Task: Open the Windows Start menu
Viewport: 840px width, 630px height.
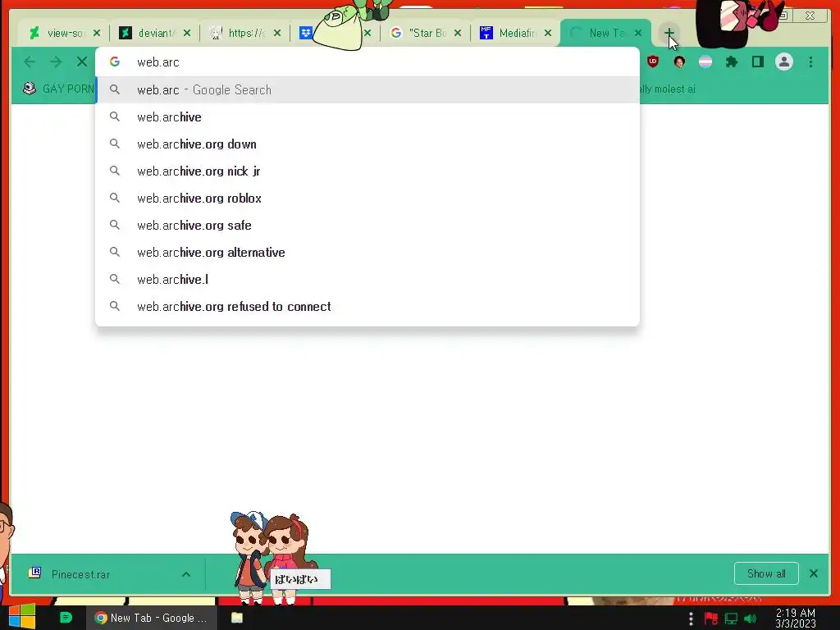Action: click(22, 617)
